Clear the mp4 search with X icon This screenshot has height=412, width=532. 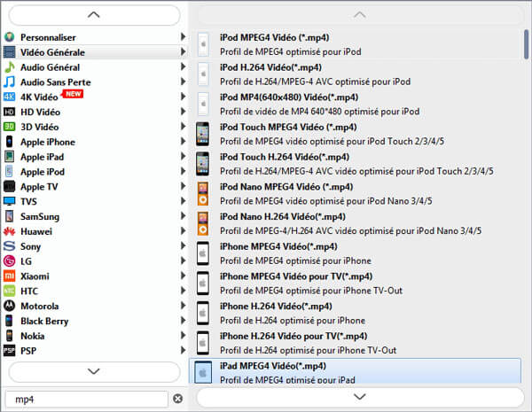(178, 399)
